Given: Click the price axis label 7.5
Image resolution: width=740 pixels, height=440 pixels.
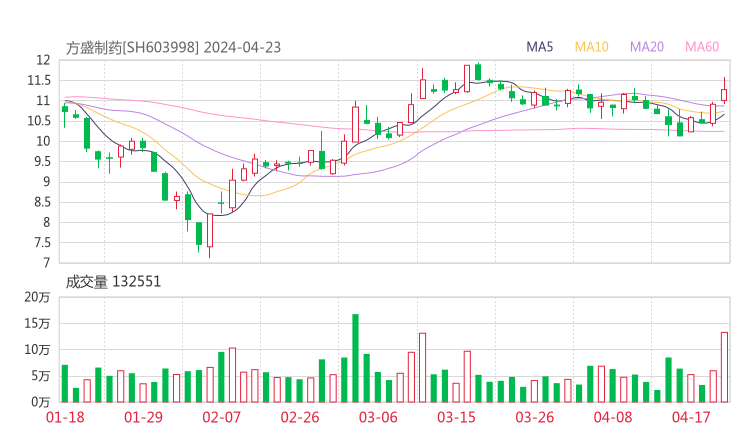Looking at the screenshot, I should pos(41,243).
